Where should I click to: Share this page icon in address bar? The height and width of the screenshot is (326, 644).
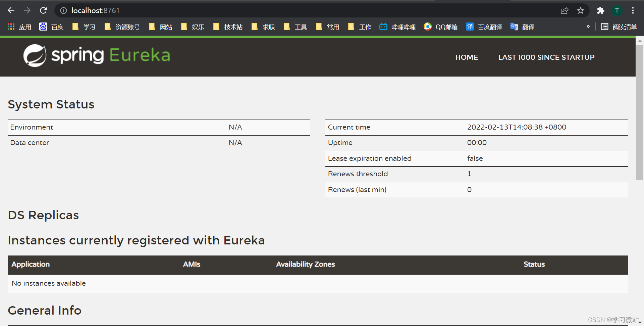tap(565, 11)
